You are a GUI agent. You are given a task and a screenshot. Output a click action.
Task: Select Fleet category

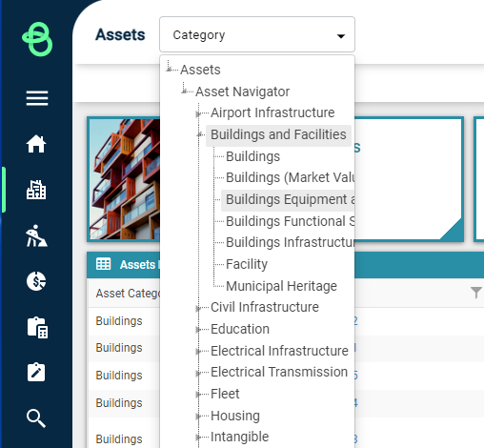tap(225, 394)
